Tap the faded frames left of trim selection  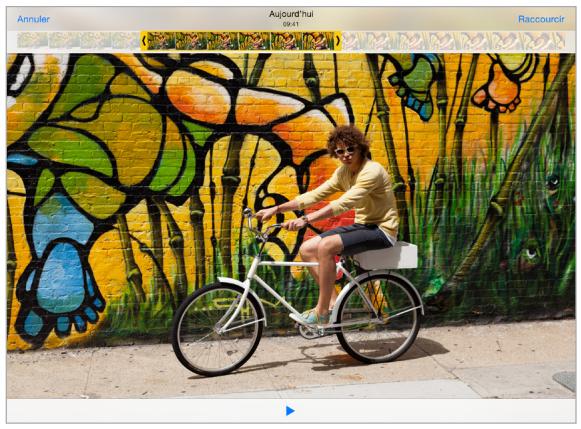point(79,41)
